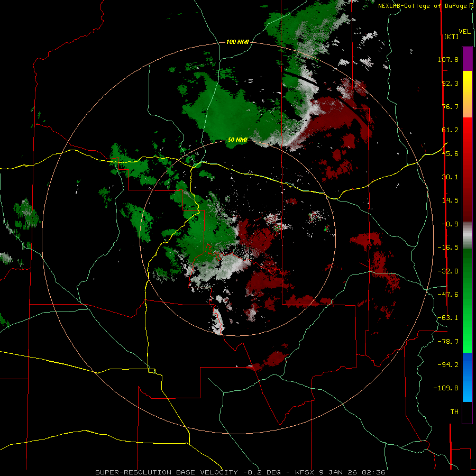Screen dimensions: 476x476
Task: Click the VEL legend title
Action: click(x=464, y=32)
